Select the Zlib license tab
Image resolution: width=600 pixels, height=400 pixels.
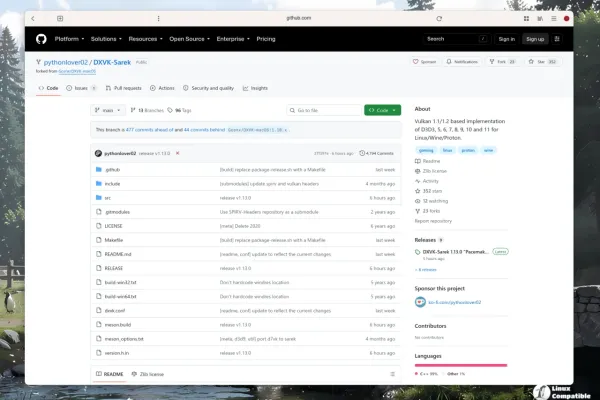147,374
